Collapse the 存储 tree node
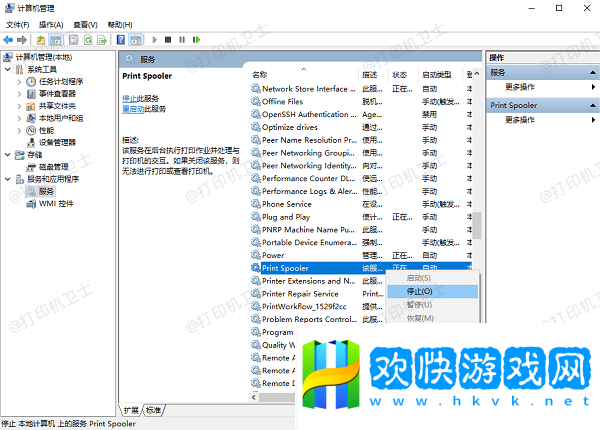Viewport: 600px width, 430px height. point(8,155)
